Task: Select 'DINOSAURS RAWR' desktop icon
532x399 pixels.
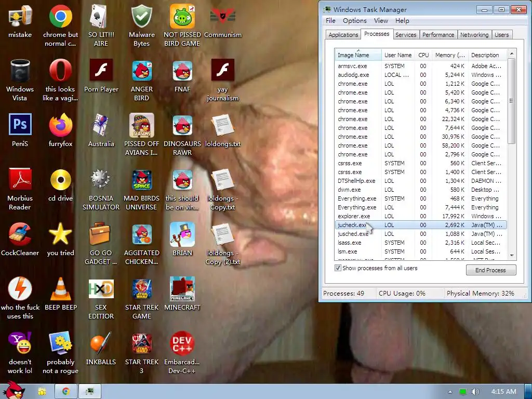Action: point(182,135)
